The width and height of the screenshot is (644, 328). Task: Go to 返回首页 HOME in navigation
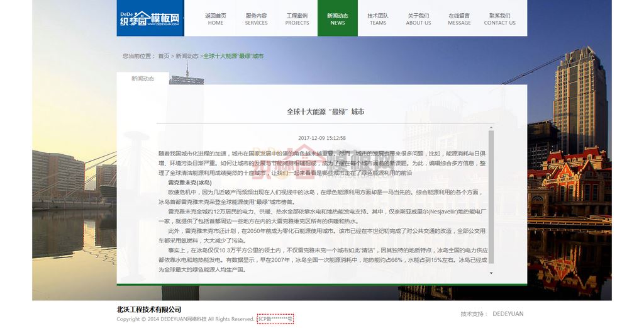click(216, 19)
